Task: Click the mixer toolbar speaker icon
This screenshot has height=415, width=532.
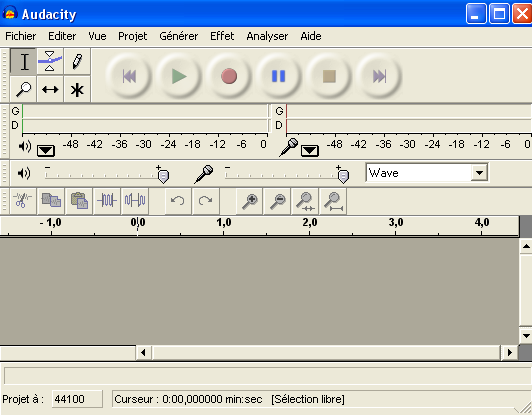Action: pos(24,173)
